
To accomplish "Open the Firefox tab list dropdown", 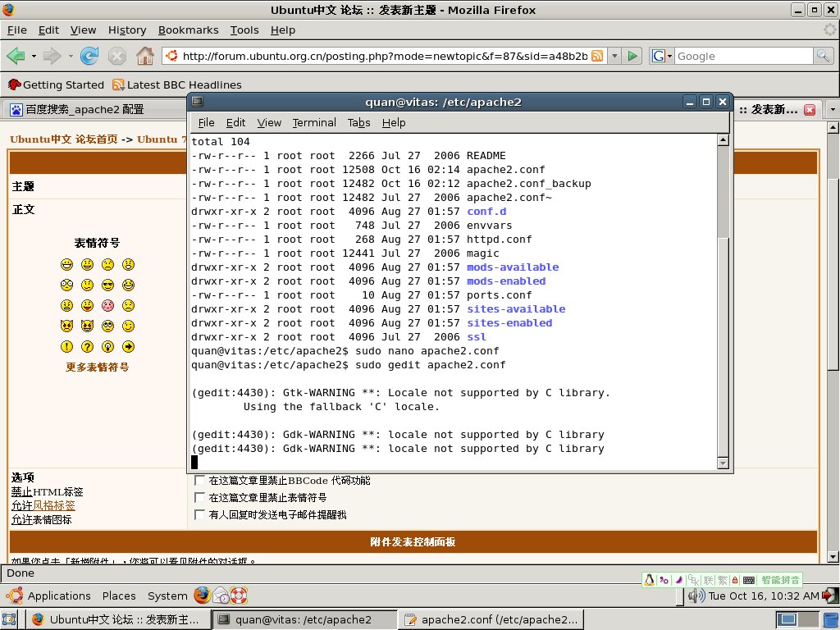I will (832, 110).
